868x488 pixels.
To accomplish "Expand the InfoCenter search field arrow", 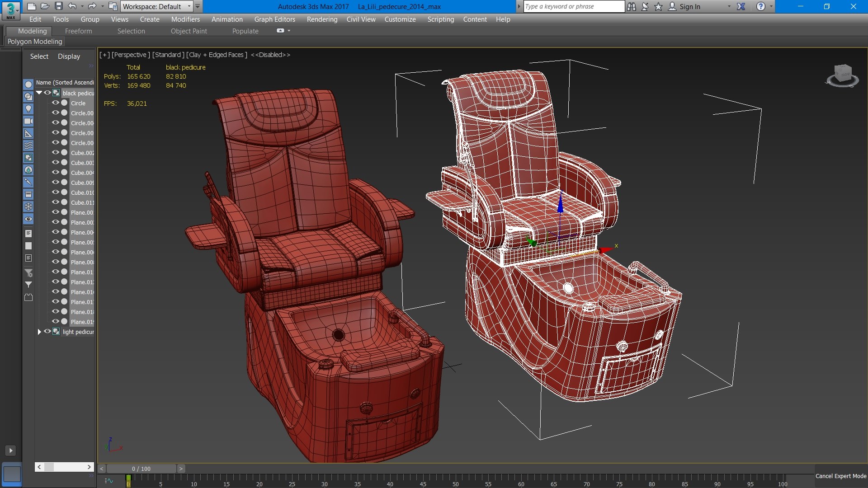I will tap(519, 6).
